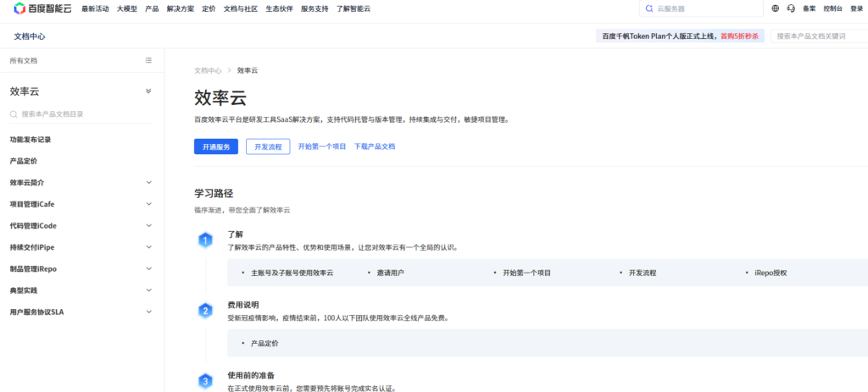The height and width of the screenshot is (392, 868).
Task: Open the 文档与社区 menu
Action: coord(241,8)
